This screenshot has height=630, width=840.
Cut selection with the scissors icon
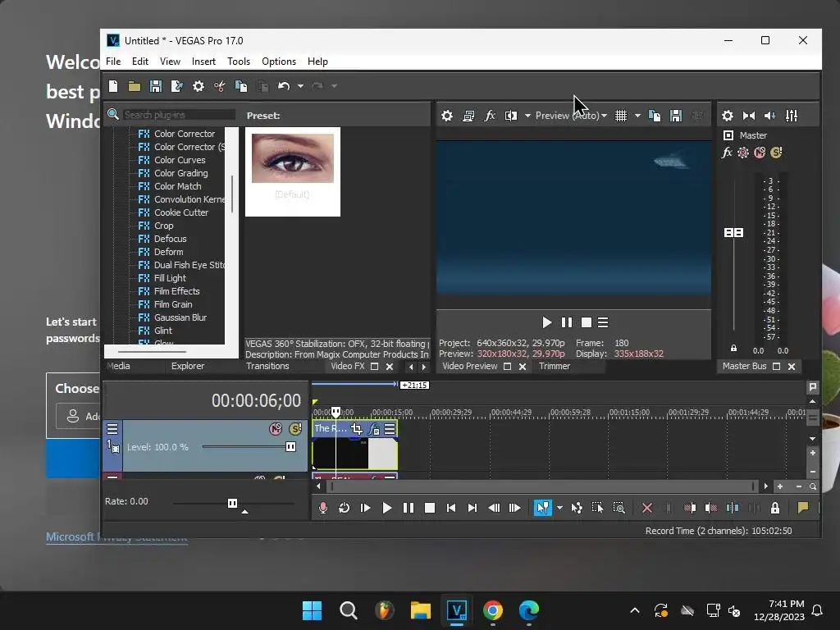coord(220,86)
